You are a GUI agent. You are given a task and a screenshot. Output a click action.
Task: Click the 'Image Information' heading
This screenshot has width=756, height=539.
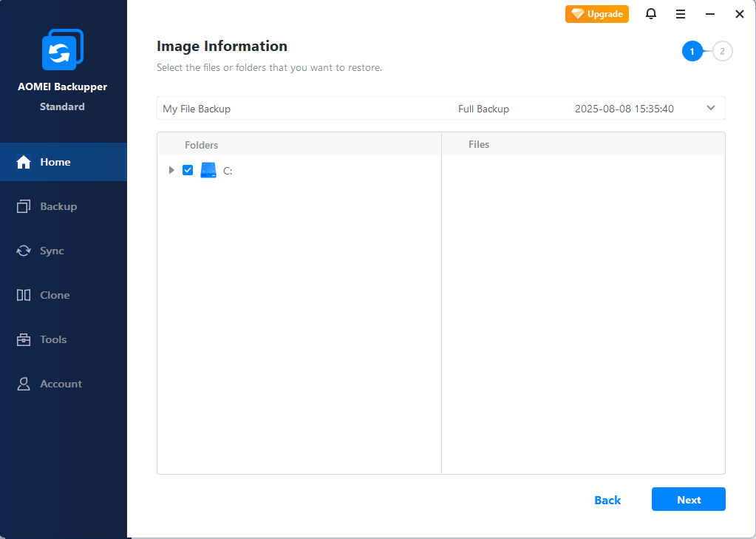pos(222,46)
